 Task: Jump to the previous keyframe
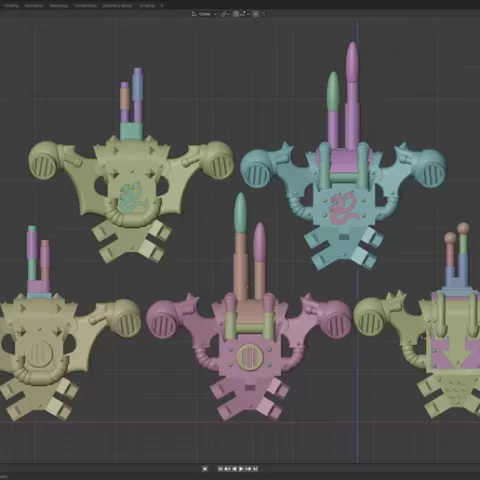click(227, 469)
